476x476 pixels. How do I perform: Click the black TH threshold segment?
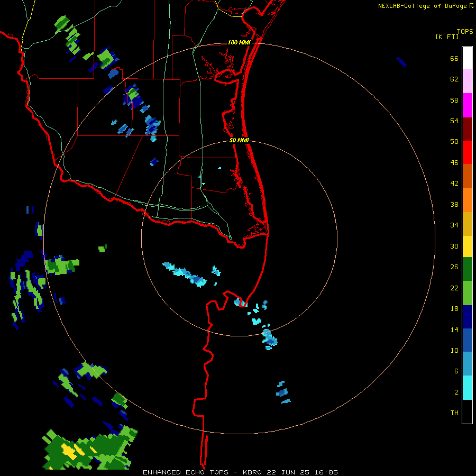point(467,411)
